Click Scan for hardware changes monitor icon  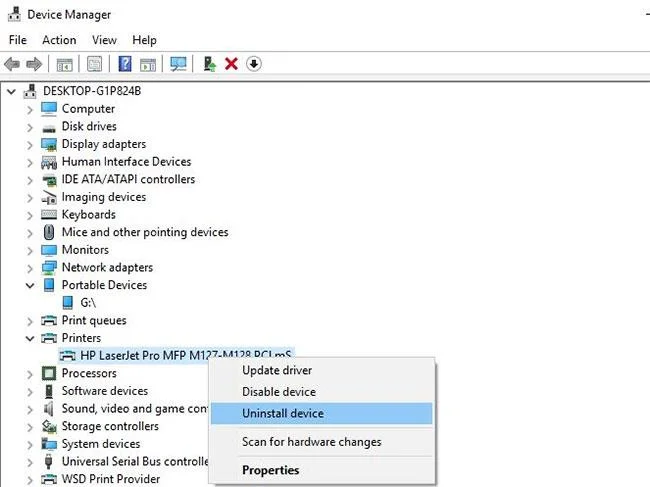(x=178, y=64)
